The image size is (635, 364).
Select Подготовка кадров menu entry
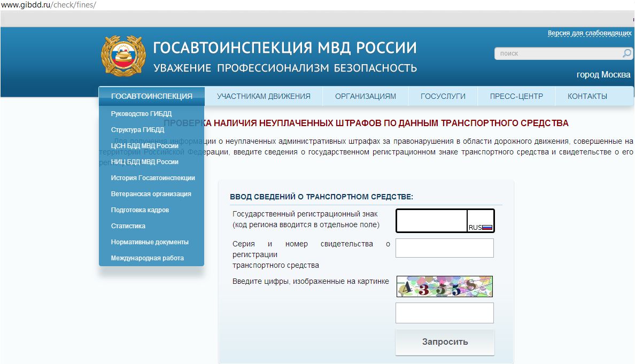(x=140, y=210)
